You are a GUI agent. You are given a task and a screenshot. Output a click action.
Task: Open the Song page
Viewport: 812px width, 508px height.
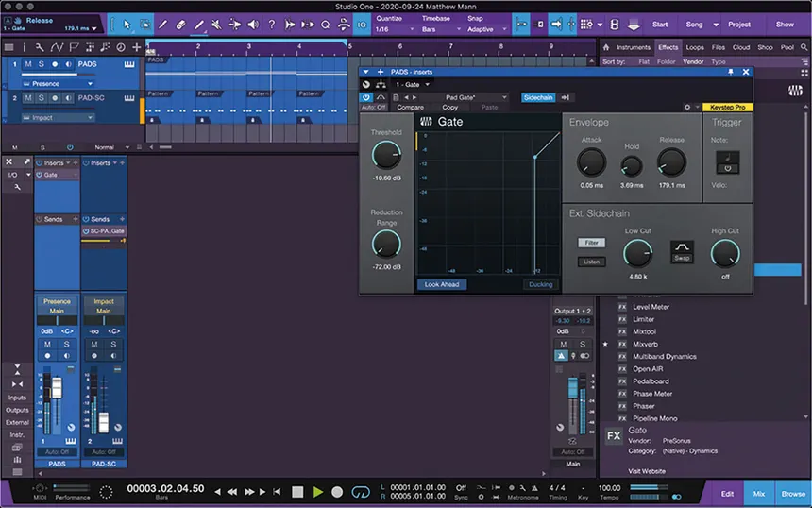coord(694,25)
